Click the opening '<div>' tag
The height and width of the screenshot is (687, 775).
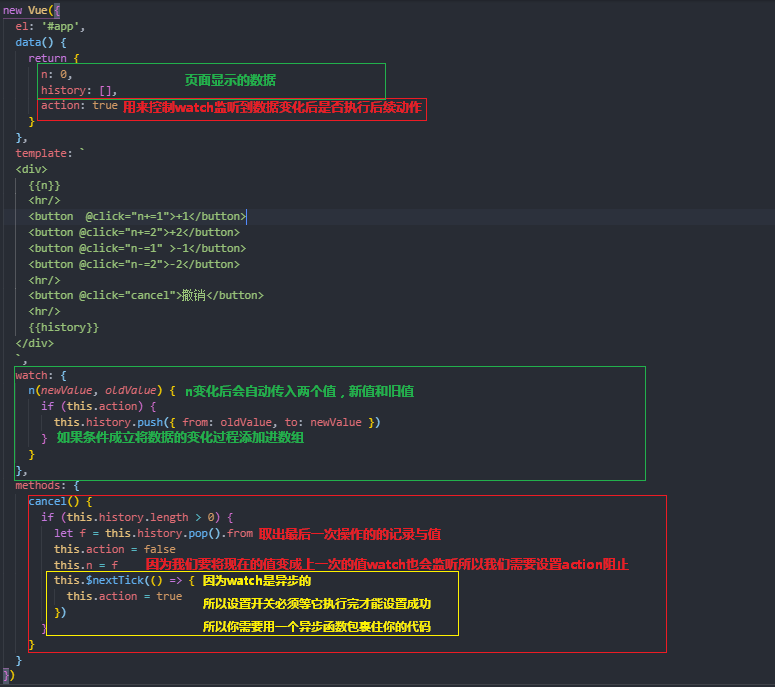click(x=31, y=170)
